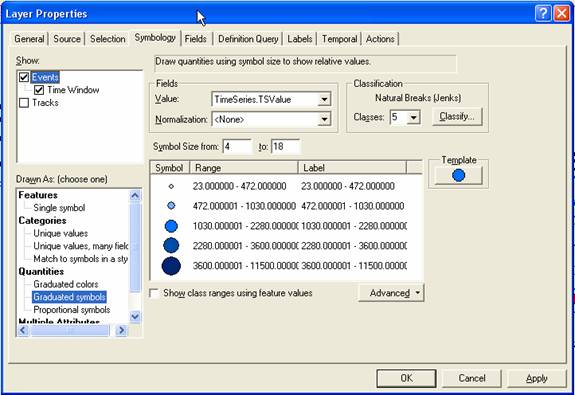The image size is (575, 395).
Task: Open the Normalization dropdown
Action: tap(324, 119)
